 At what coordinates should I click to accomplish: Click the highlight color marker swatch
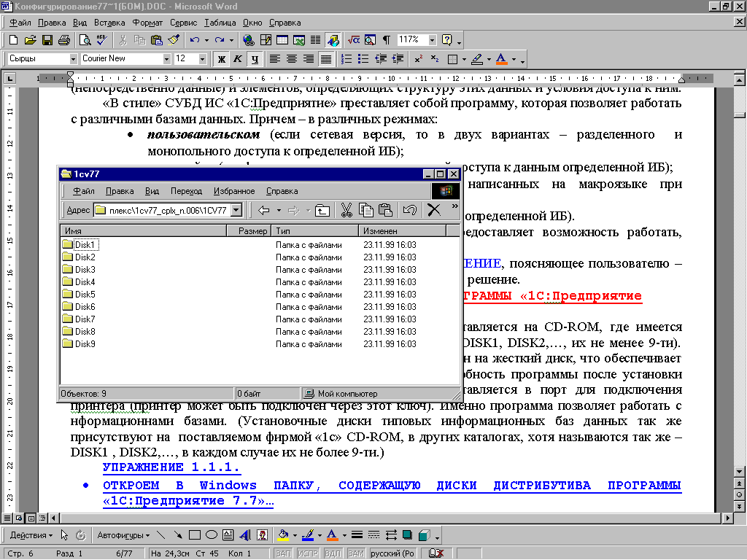pyautogui.click(x=477, y=59)
